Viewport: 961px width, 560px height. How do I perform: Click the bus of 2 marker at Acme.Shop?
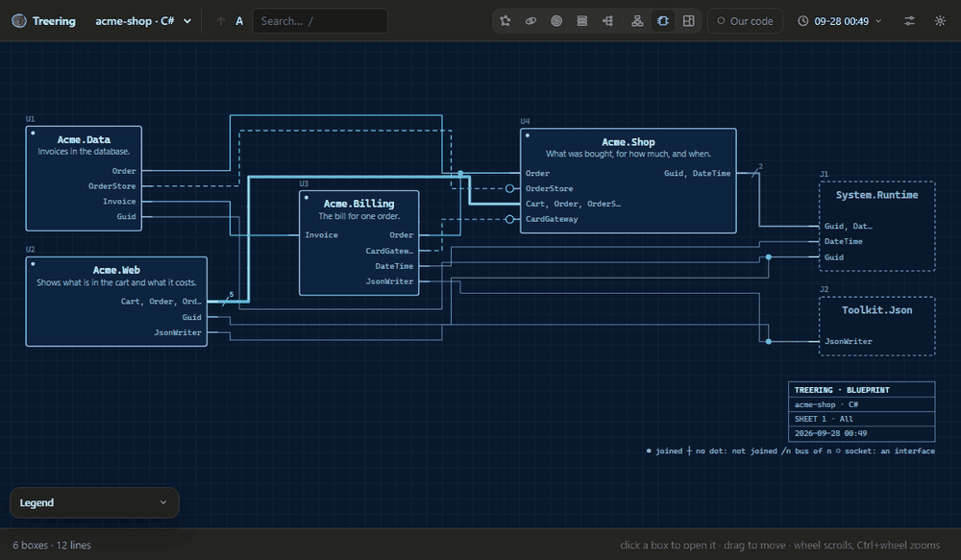pos(757,170)
